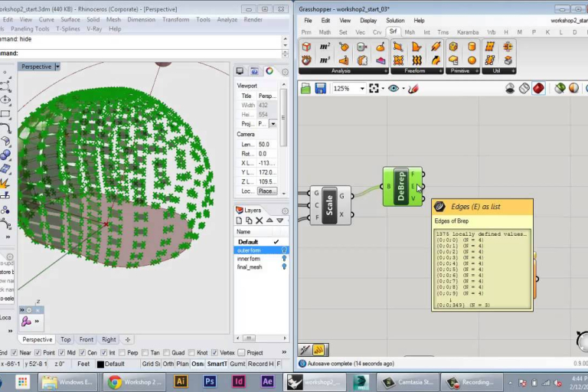The height and width of the screenshot is (392, 588).
Task: Click the Sphere icon in Primitive panel
Action: pos(472,60)
